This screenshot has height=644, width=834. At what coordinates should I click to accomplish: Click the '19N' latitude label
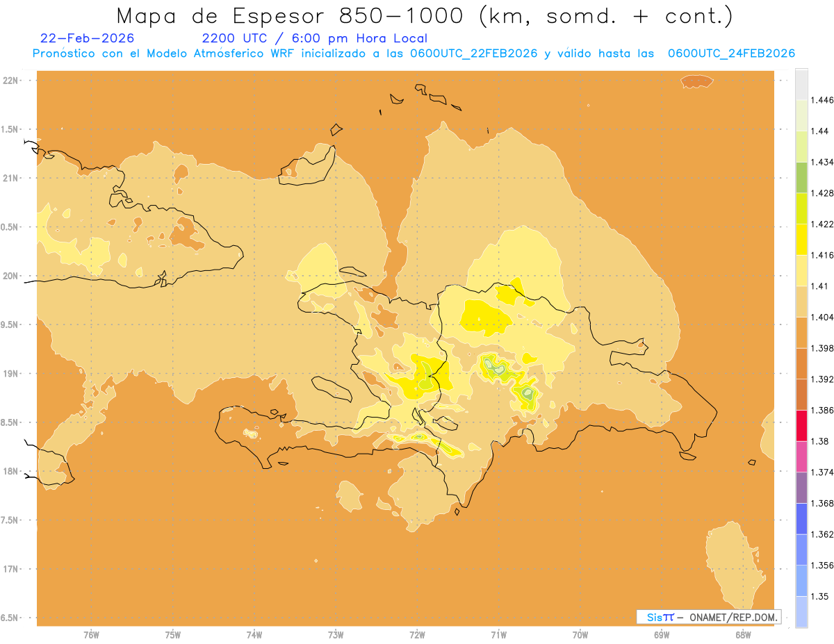pos(11,374)
